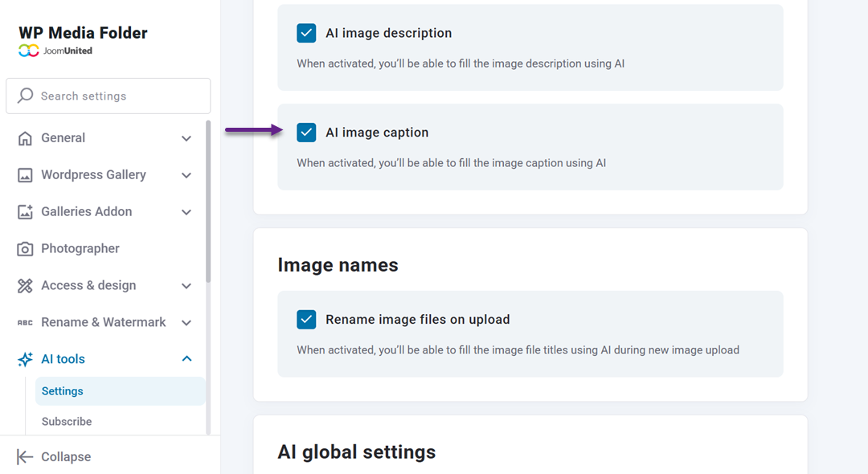Viewport: 868px width, 474px height.
Task: Click the AI tools sparkle icon
Action: point(25,359)
